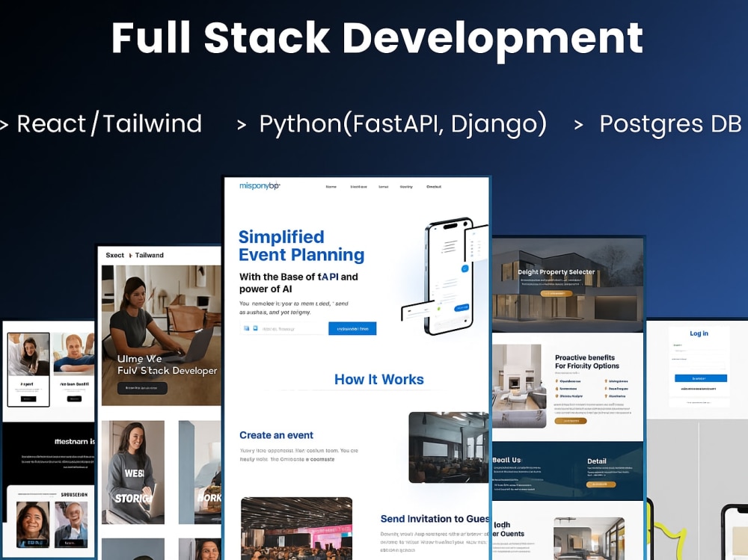Click the password input on the Log in form
The width and height of the screenshot is (748, 560).
tap(700, 365)
